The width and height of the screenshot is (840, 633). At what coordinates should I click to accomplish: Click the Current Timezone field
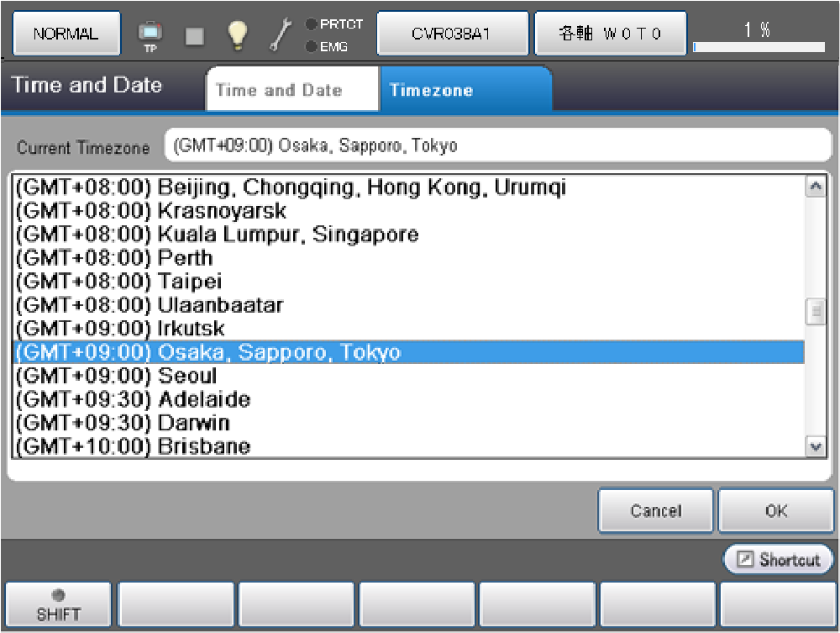[497, 145]
